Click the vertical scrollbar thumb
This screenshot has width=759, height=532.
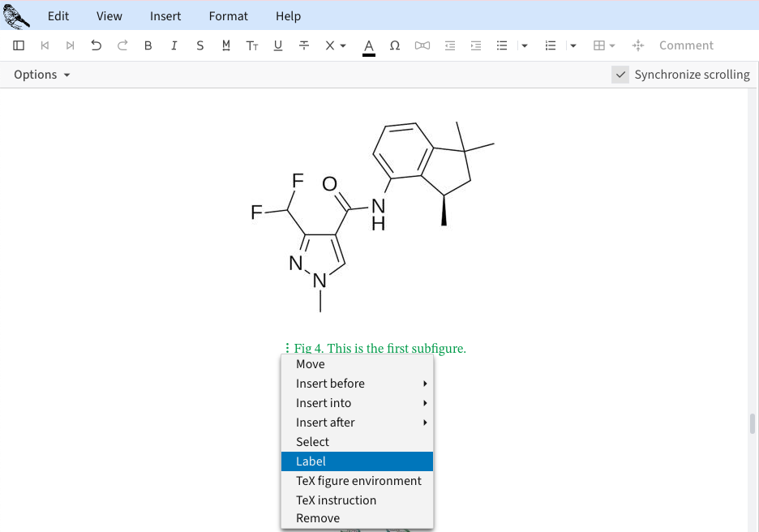click(752, 423)
